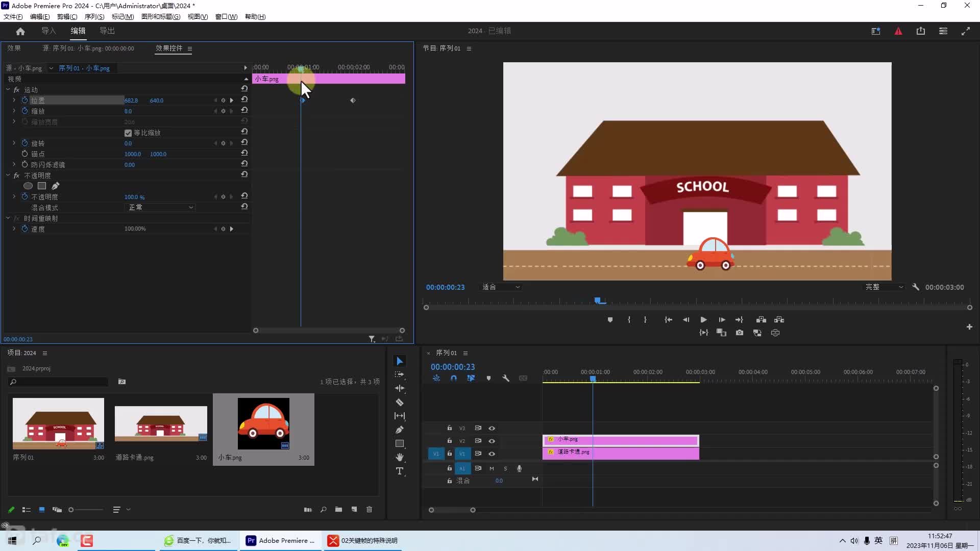Delete selected item with trash icon
The width and height of the screenshot is (980, 551).
click(x=370, y=510)
